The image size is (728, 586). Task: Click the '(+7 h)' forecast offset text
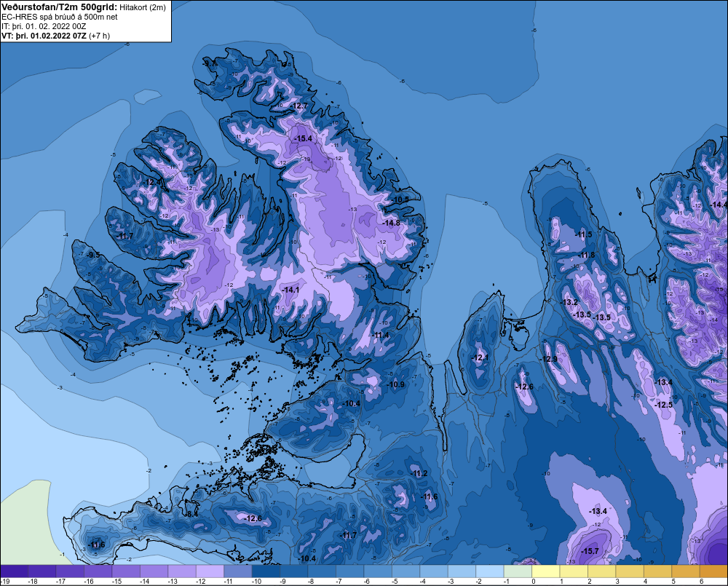(x=99, y=36)
